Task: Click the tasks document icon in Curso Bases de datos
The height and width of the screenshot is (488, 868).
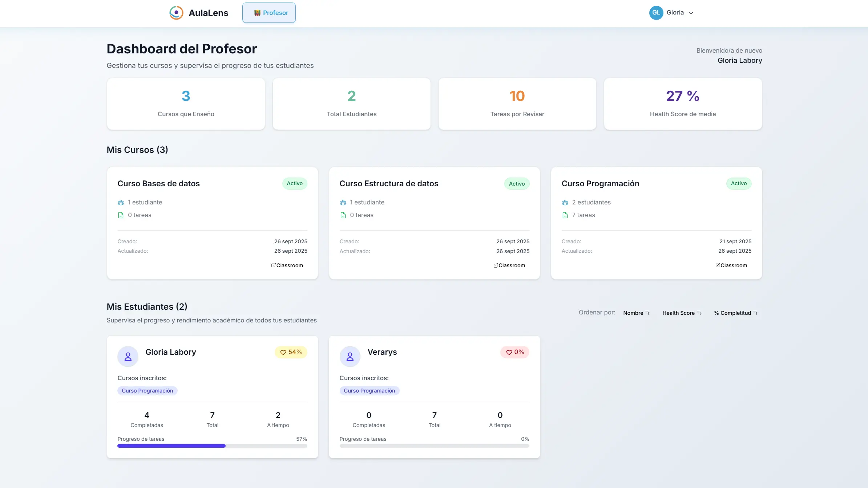Action: (x=121, y=215)
